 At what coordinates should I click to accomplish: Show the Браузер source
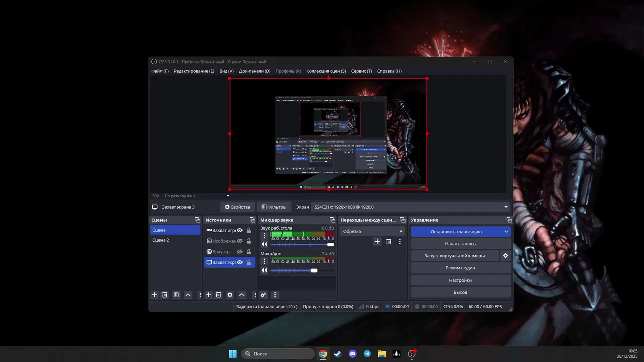coord(240,252)
